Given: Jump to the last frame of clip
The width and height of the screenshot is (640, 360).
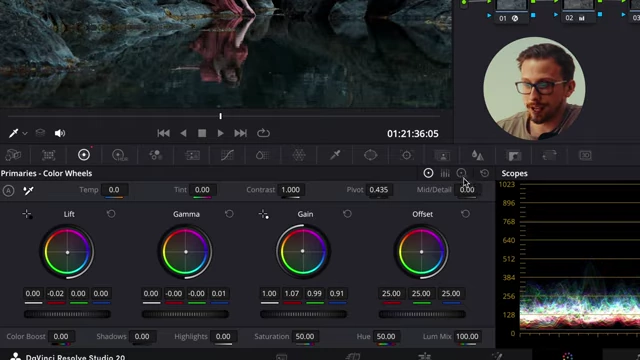Looking at the screenshot, I should click(x=240, y=133).
